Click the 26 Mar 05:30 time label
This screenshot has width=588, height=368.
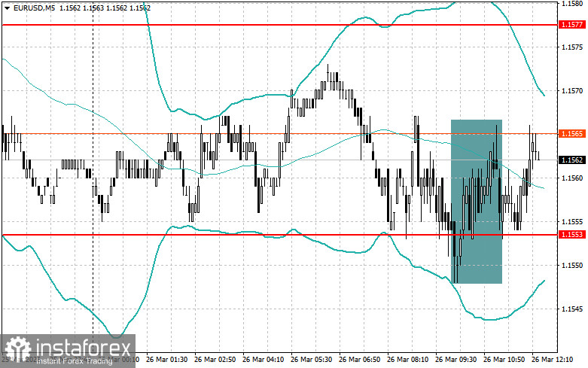pos(311,360)
